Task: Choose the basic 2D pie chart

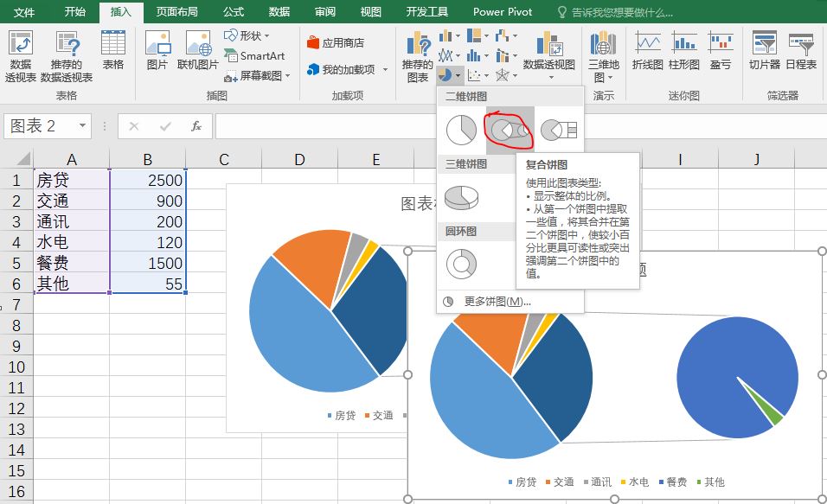Action: coord(461,130)
